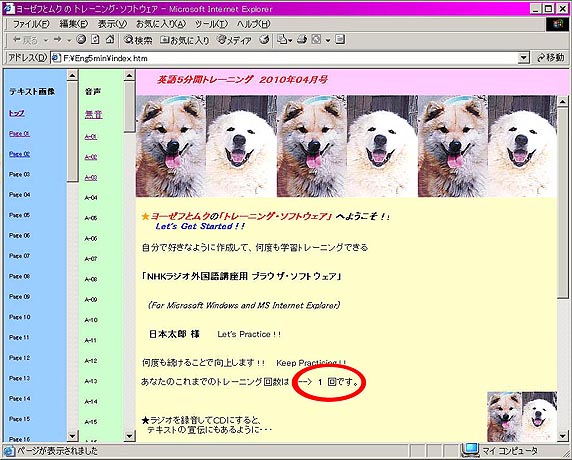Play the A-03 audio link
Screen dimensions: 572x460
tap(90, 178)
